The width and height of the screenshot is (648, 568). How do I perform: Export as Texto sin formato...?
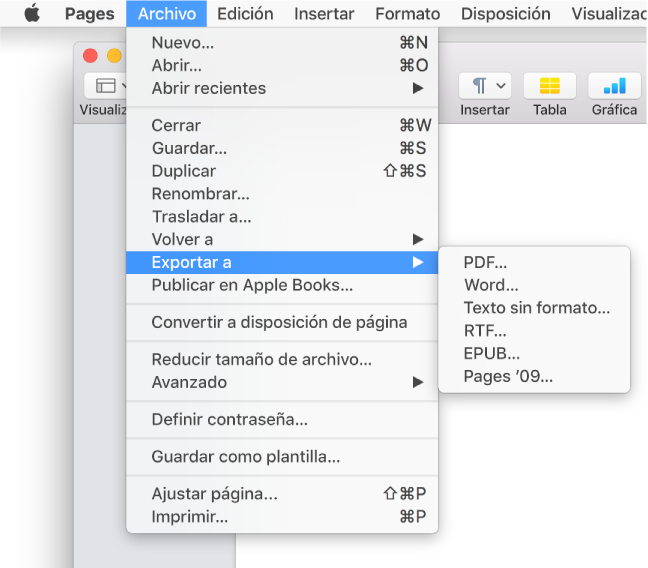click(x=534, y=308)
